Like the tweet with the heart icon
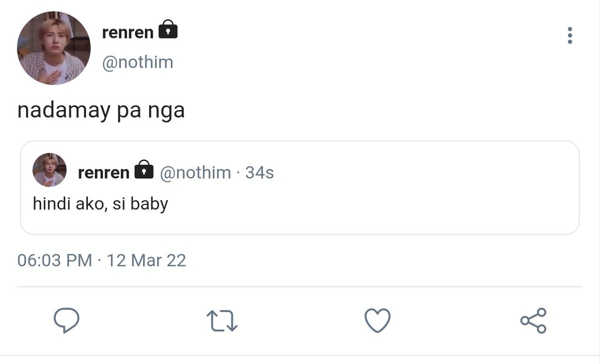This screenshot has width=600, height=364. point(377,320)
